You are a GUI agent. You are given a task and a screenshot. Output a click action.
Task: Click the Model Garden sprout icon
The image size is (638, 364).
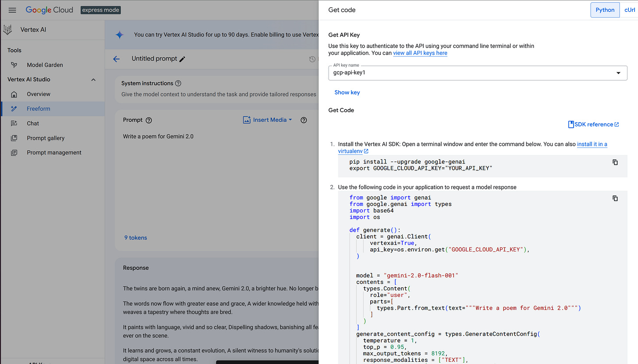tap(14, 65)
